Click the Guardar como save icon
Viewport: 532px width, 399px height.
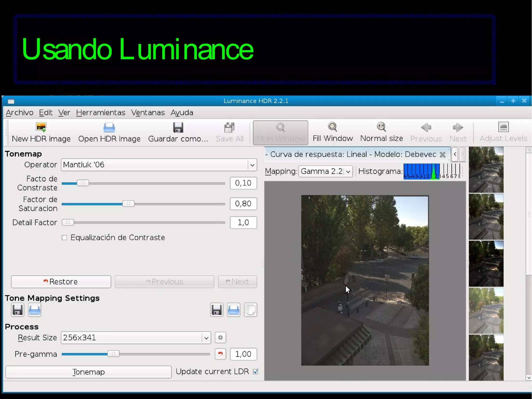[178, 127]
